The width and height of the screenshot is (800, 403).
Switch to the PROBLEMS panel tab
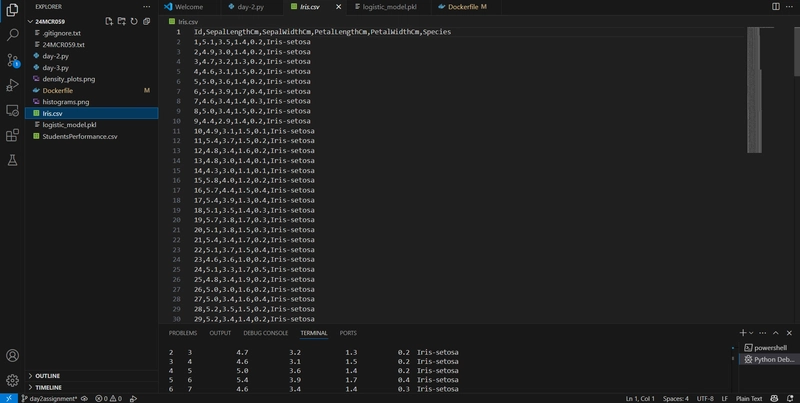point(183,333)
